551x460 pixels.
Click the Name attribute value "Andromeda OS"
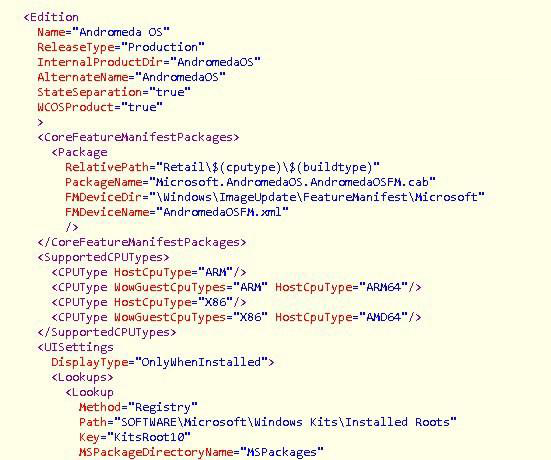[121, 32]
